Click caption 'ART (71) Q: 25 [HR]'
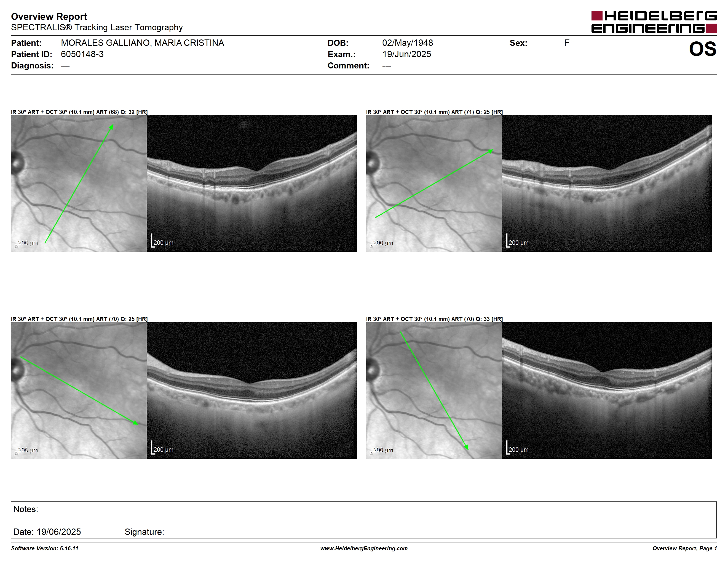 click(477, 112)
